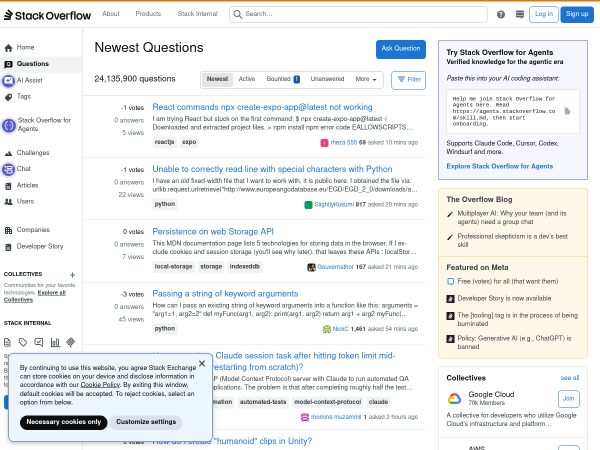Click the Stack Internal checkmark message icon
The width and height of the screenshot is (600, 450).
coord(39,342)
